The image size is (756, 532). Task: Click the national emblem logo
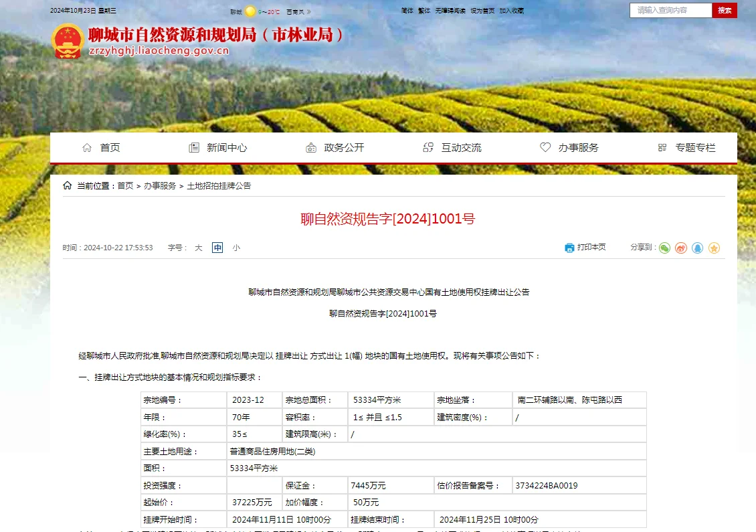68,42
